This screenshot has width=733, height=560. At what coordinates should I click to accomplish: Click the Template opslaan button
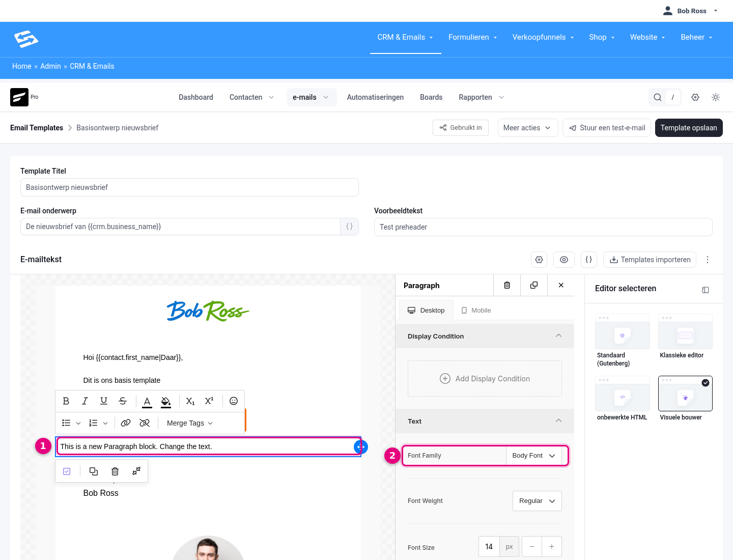(x=689, y=128)
